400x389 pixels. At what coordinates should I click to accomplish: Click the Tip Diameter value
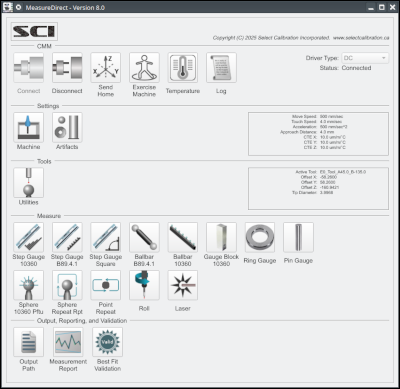point(326,193)
